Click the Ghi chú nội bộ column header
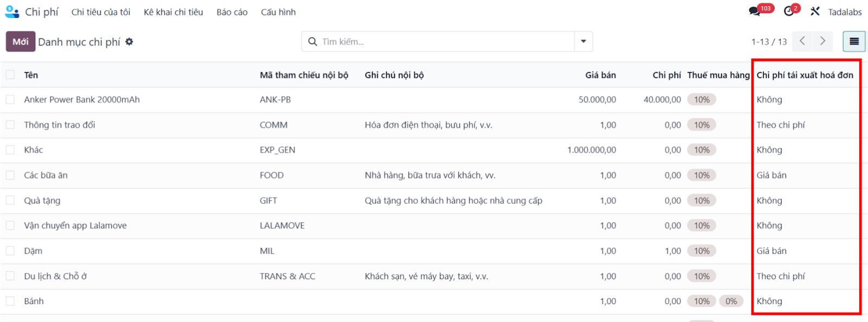Viewport: 868px width, 322px height. coord(394,75)
